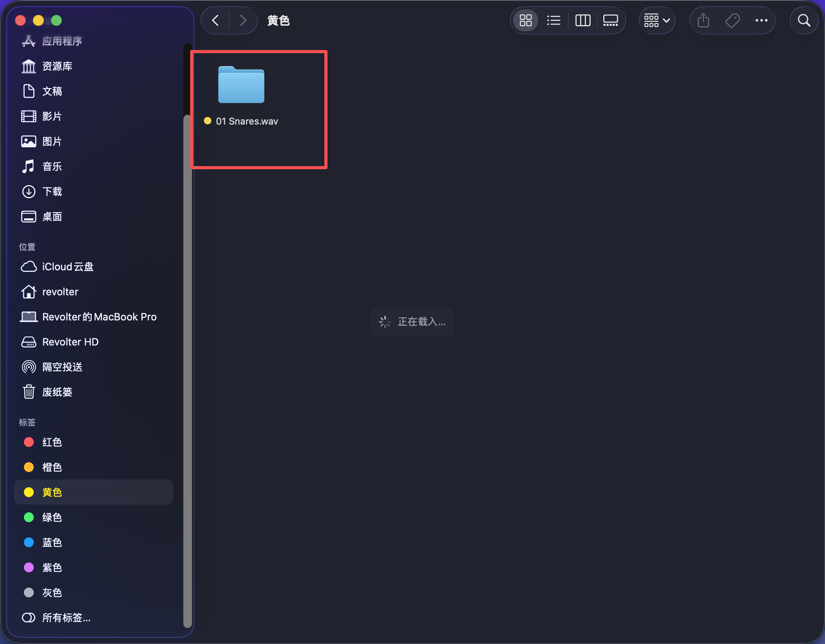Go back with the left chevron
This screenshot has width=825, height=644.
pos(215,20)
